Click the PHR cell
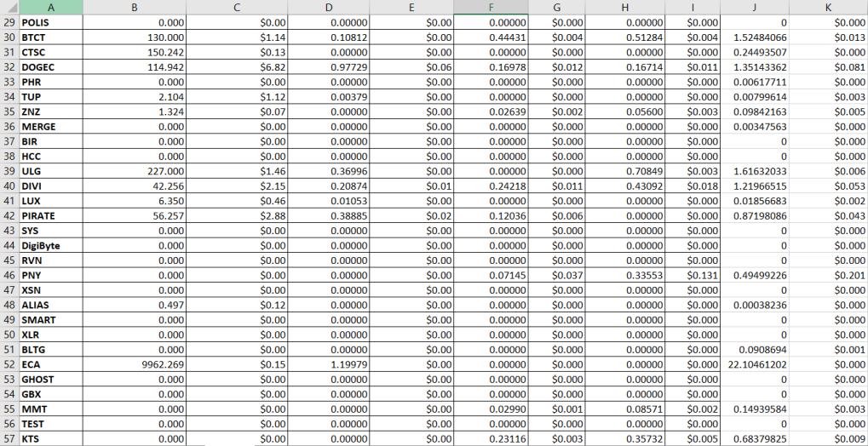Image resolution: width=868 pixels, height=446 pixels. point(51,83)
